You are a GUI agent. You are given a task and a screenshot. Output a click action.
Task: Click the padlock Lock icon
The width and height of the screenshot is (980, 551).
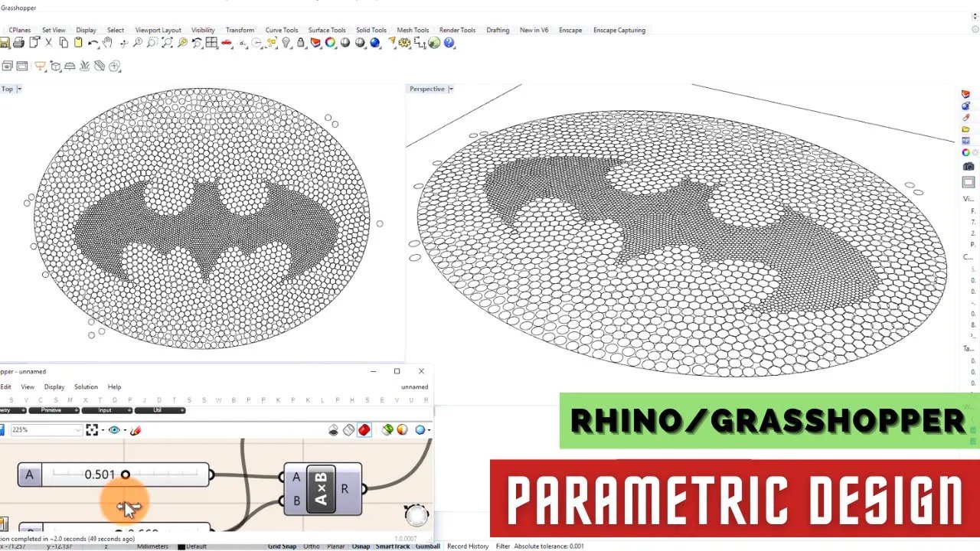pos(301,43)
